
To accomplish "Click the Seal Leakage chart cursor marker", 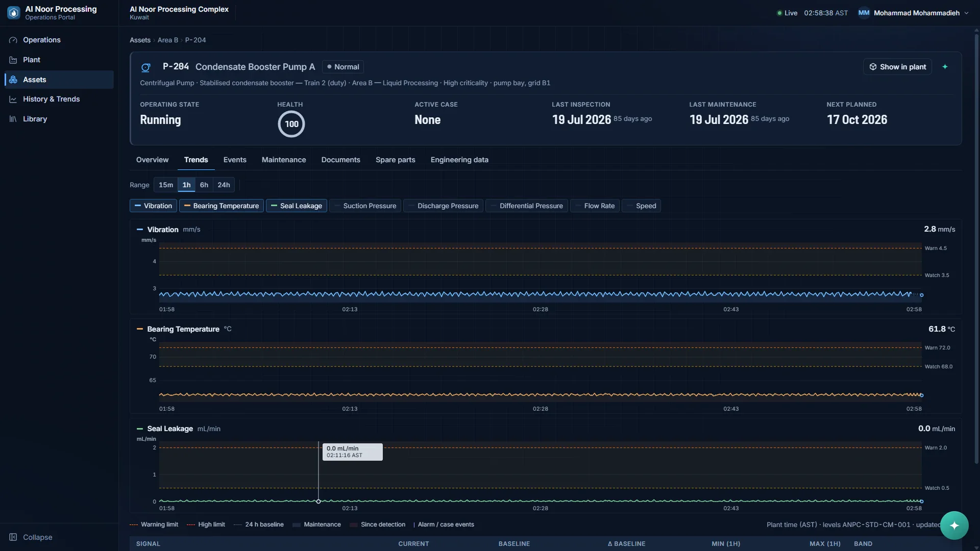I will pos(318,502).
